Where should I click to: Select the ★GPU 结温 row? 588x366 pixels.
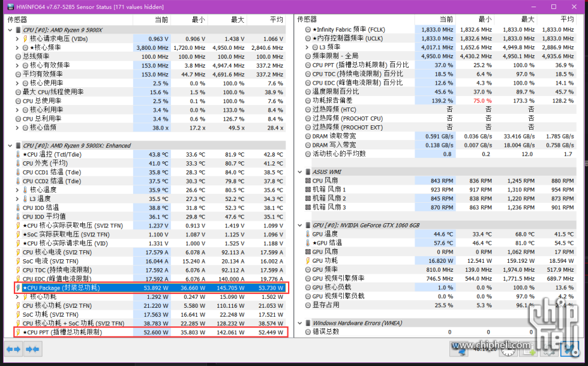click(x=440, y=243)
